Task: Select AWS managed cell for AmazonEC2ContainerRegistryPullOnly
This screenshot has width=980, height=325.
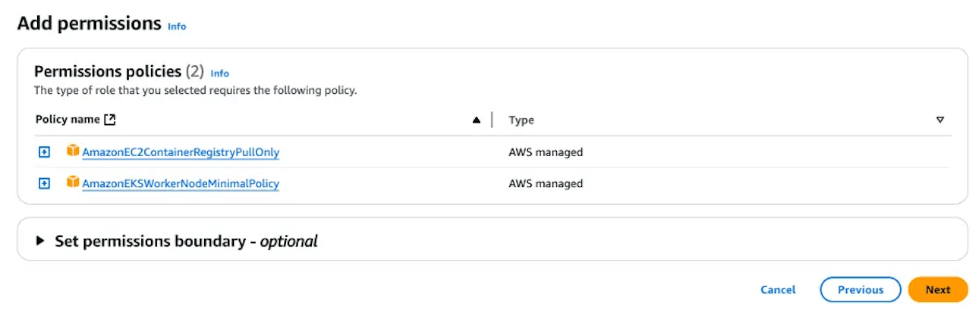Action: [x=546, y=152]
